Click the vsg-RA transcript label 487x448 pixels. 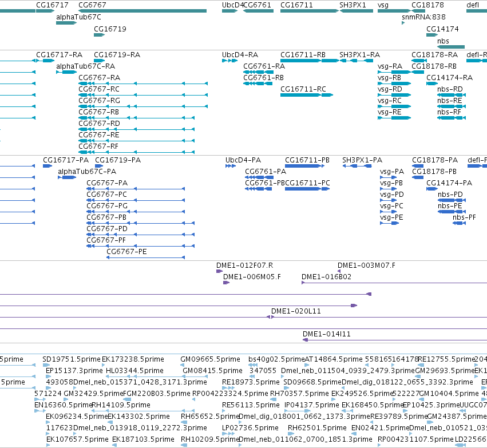tap(390, 66)
